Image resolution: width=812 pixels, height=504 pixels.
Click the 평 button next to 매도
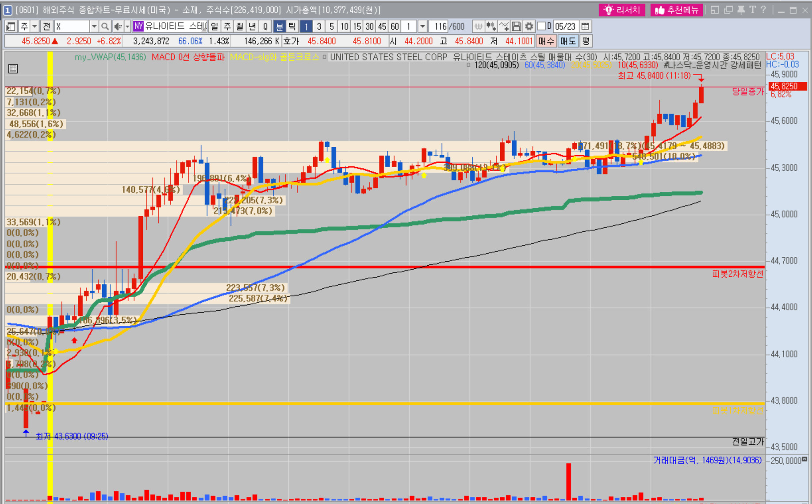586,41
